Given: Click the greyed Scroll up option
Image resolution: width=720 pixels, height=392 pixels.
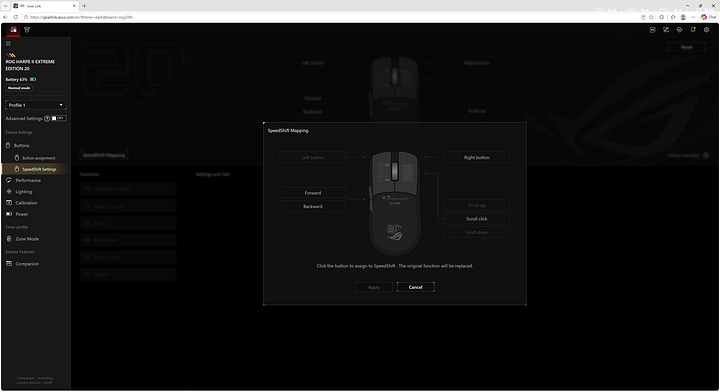Looking at the screenshot, I should (x=477, y=205).
